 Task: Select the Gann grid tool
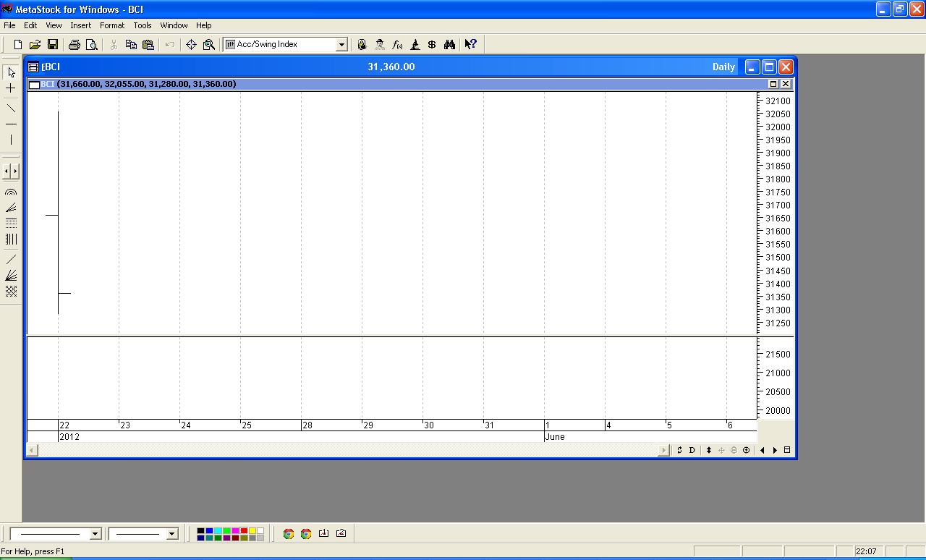click(11, 291)
